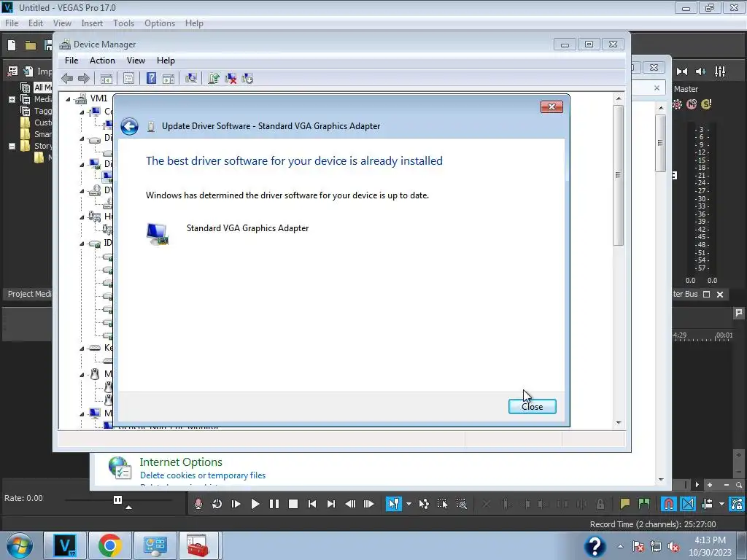Image resolution: width=747 pixels, height=560 pixels.
Task: Click VEGAS New project icon
Action: (12, 45)
